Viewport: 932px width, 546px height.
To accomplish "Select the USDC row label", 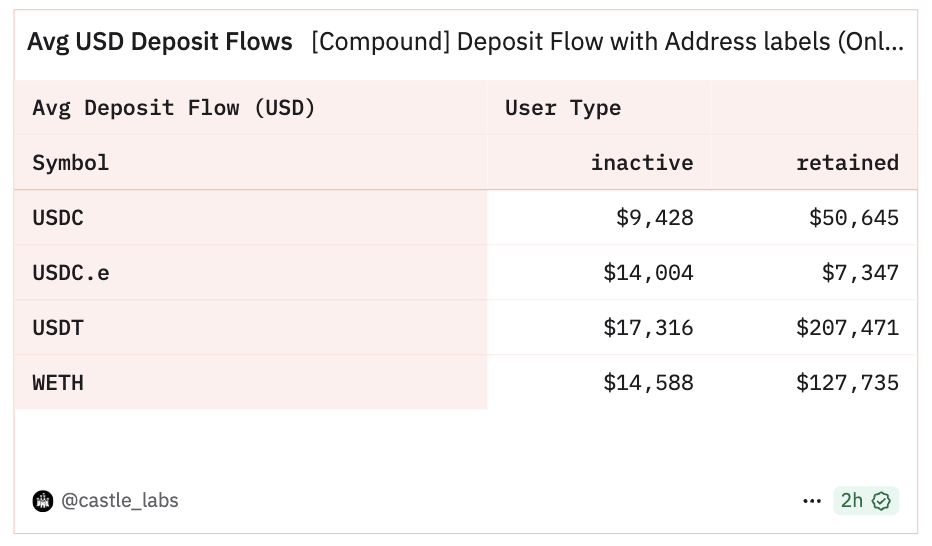I will point(58,217).
